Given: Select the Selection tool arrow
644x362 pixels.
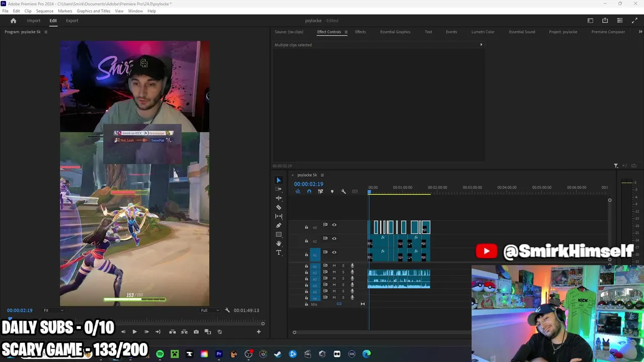Looking at the screenshot, I should click(x=279, y=180).
